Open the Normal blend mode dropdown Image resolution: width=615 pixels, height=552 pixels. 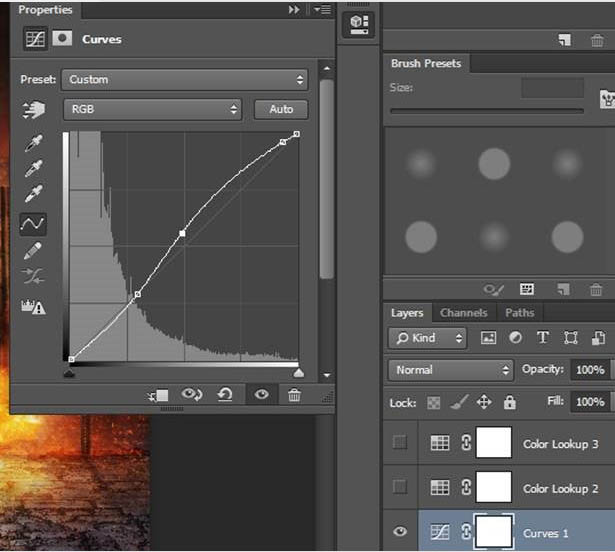pyautogui.click(x=451, y=370)
